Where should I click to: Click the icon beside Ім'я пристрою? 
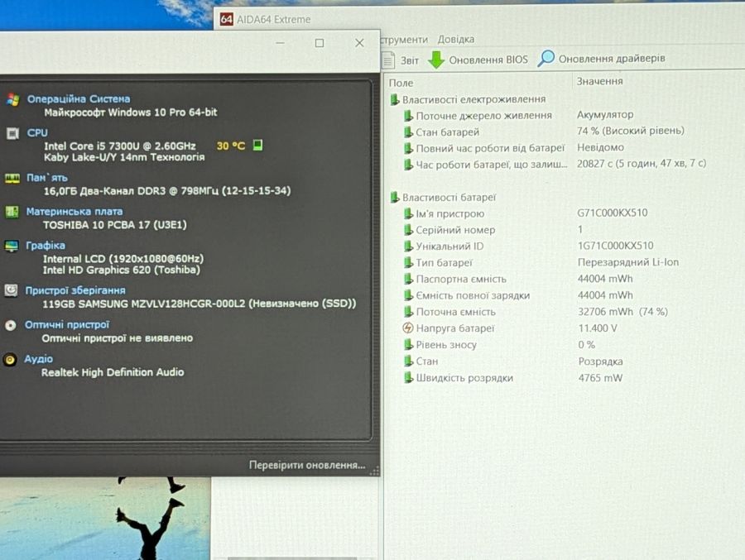[407, 213]
